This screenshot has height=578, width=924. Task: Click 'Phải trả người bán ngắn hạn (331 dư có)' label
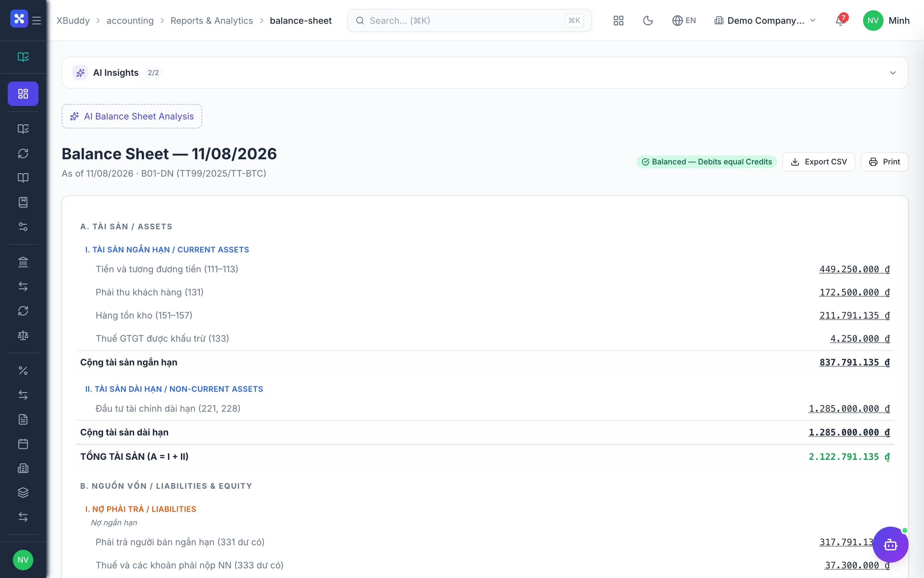180,542
